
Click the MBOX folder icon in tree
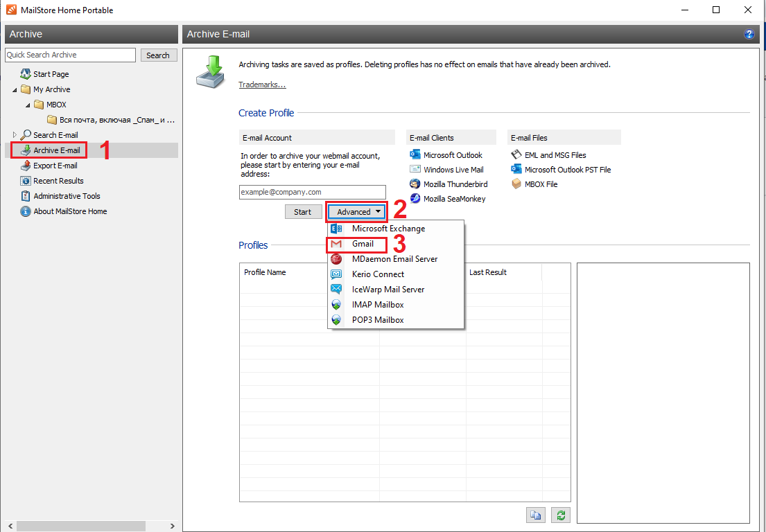[39, 105]
